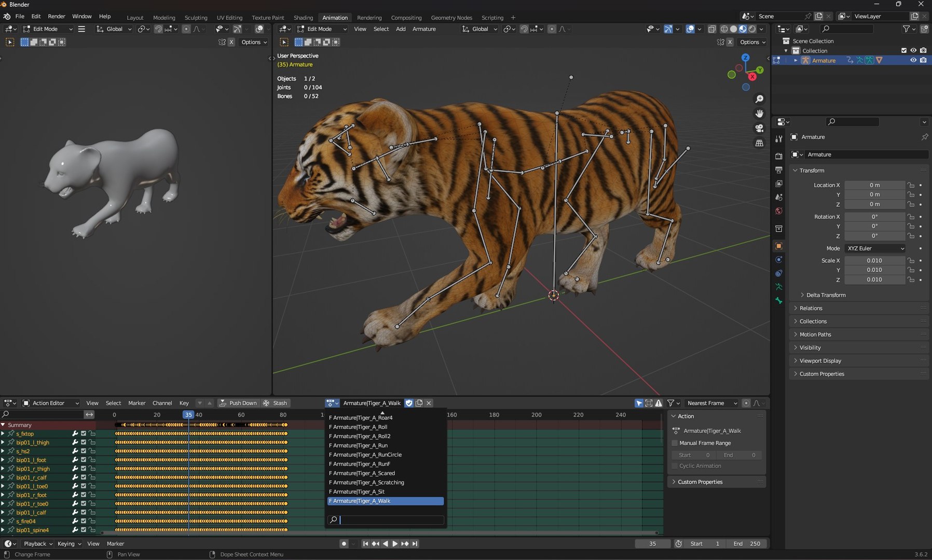Jump to the last frame
Viewport: 932px width, 560px height.
pyautogui.click(x=415, y=543)
